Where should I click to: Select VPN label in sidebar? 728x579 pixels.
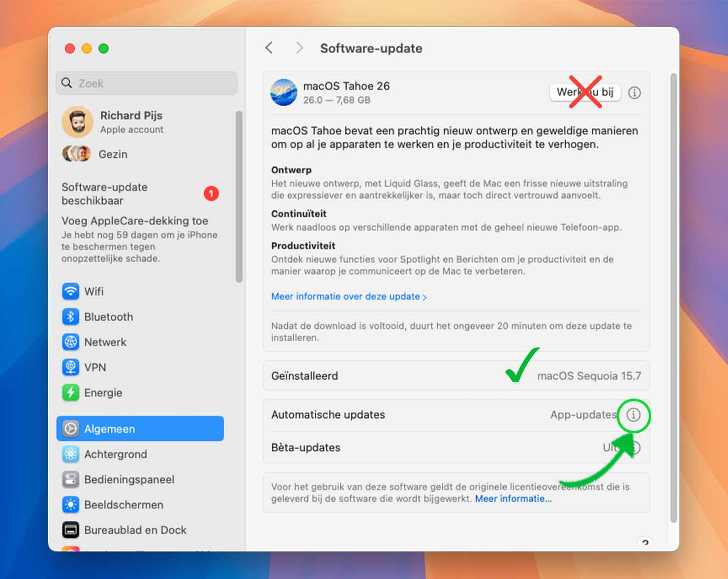pyautogui.click(x=95, y=367)
